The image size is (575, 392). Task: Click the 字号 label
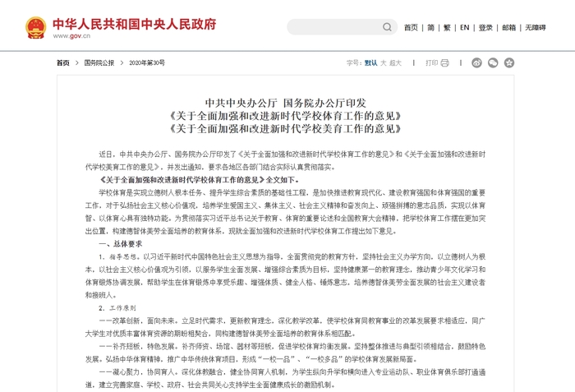tap(354, 63)
